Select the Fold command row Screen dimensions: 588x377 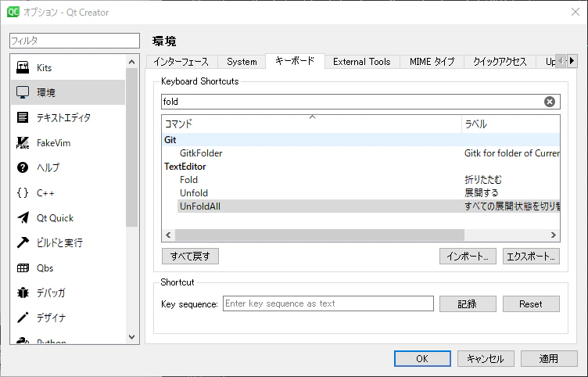tap(360, 180)
